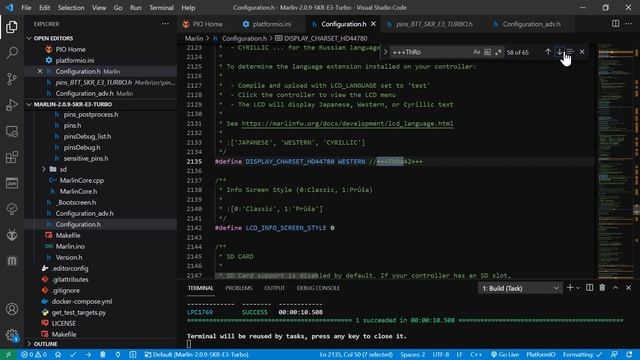640x360 pixels.
Task: Click PlatformIO serial monitor plug icon
Action: point(118,354)
